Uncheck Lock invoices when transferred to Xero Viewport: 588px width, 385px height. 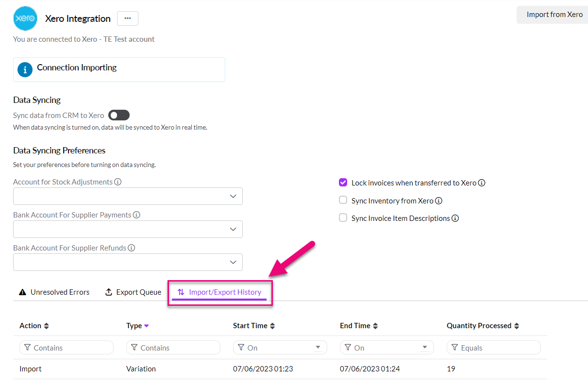(x=343, y=183)
